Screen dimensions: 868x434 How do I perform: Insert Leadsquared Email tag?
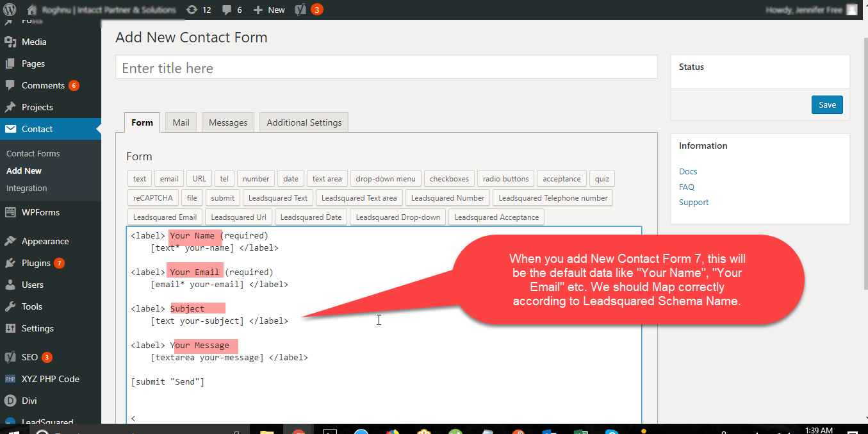tap(165, 217)
